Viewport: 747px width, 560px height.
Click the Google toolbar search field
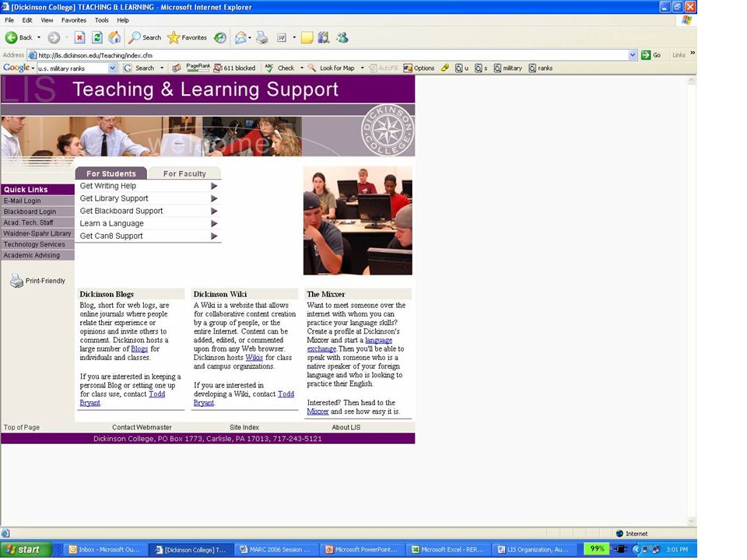pos(72,68)
